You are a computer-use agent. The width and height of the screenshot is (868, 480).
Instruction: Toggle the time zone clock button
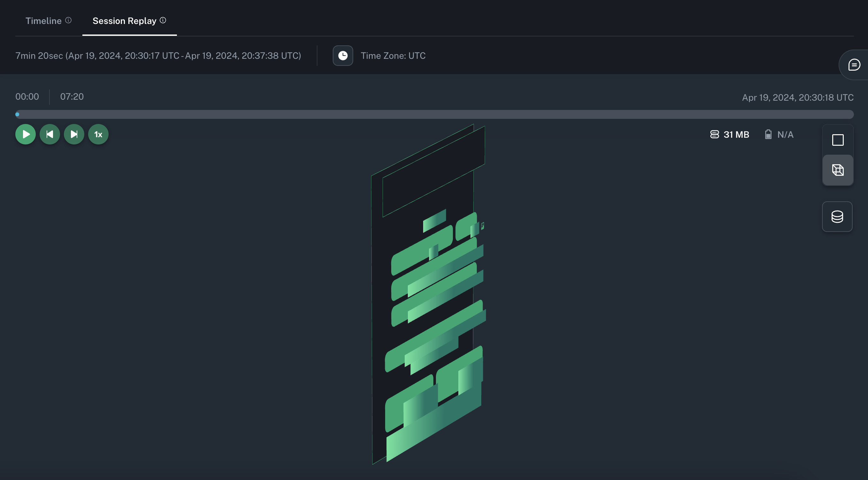343,56
